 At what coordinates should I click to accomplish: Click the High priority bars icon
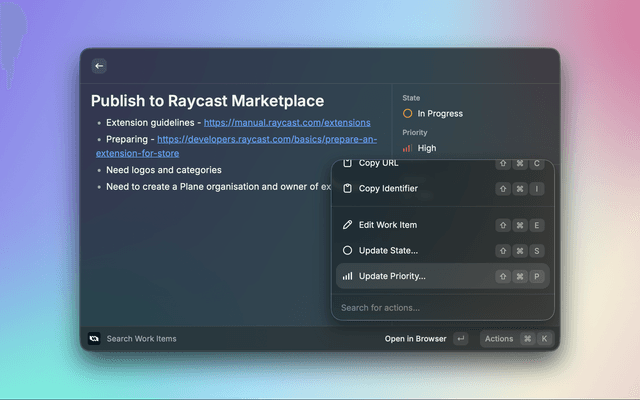pos(407,148)
